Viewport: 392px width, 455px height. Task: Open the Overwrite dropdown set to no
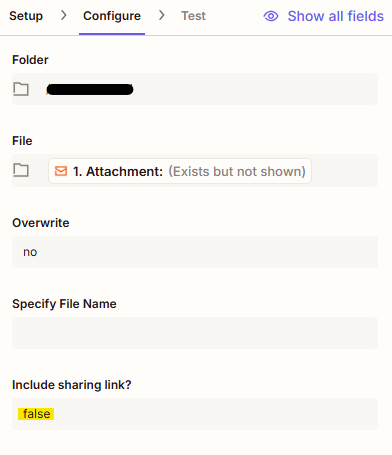pyautogui.click(x=195, y=252)
